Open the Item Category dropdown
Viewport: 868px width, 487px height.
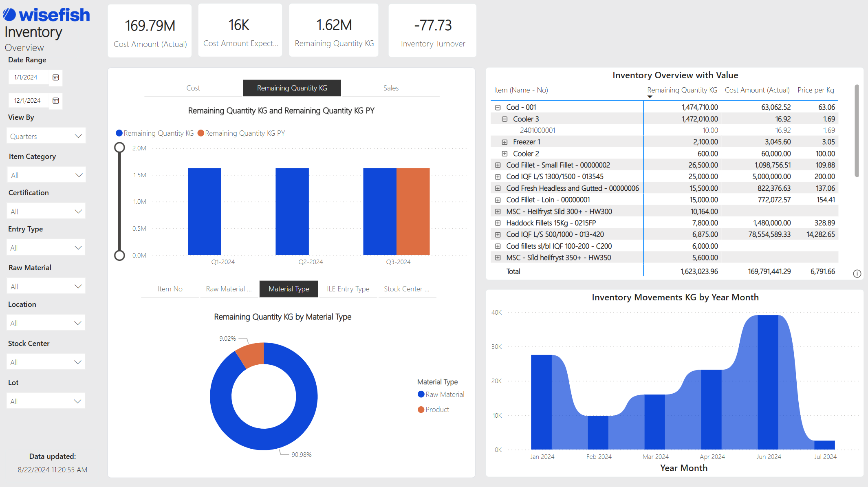[x=46, y=175]
